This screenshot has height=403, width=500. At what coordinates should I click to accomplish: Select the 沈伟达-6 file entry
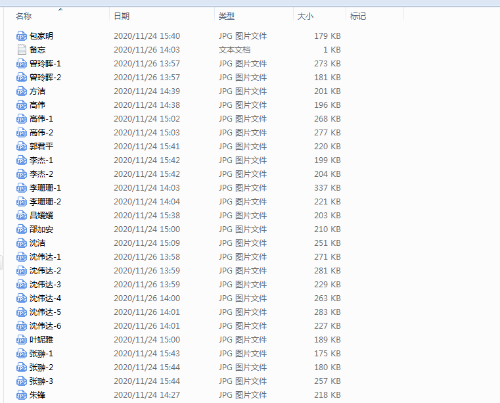click(45, 326)
